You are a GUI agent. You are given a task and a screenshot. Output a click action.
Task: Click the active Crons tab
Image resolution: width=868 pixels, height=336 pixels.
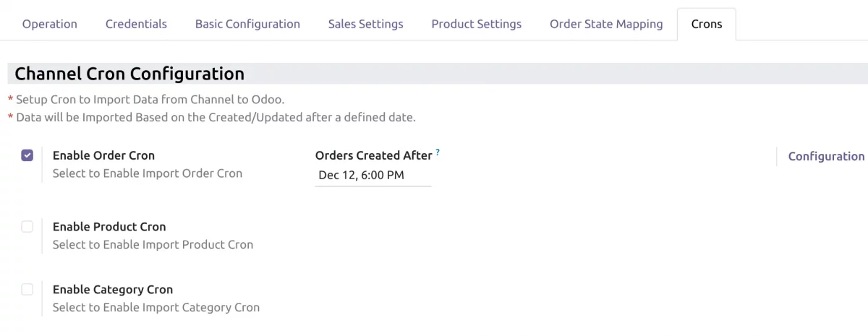pyautogui.click(x=706, y=24)
